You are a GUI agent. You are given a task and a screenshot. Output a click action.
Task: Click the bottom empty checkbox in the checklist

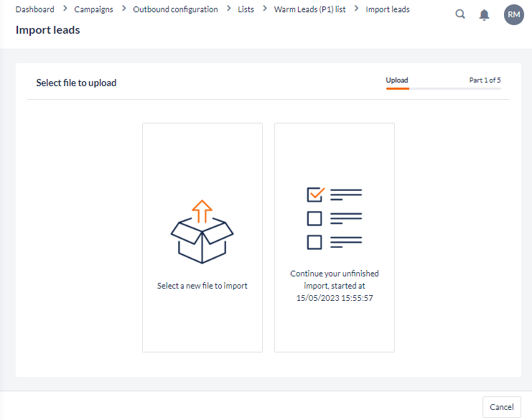[x=314, y=242]
